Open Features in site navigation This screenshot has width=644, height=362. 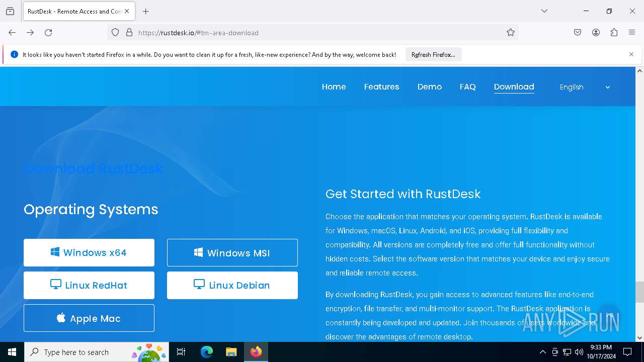381,86
